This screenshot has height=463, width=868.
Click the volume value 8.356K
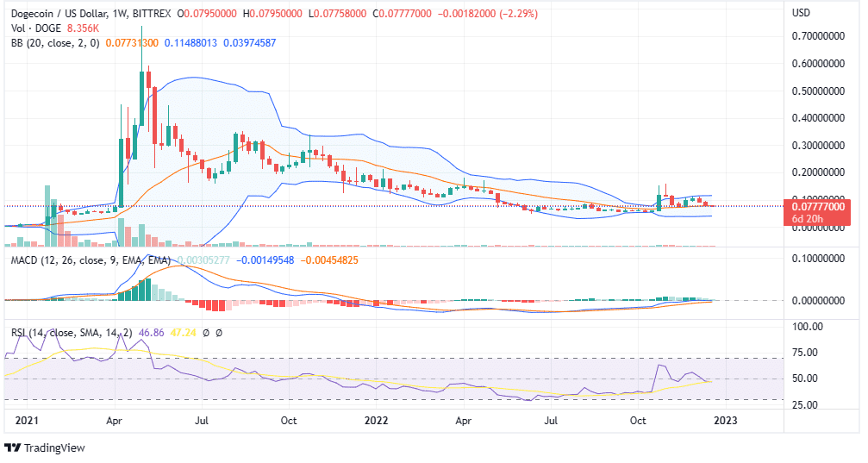(83, 28)
